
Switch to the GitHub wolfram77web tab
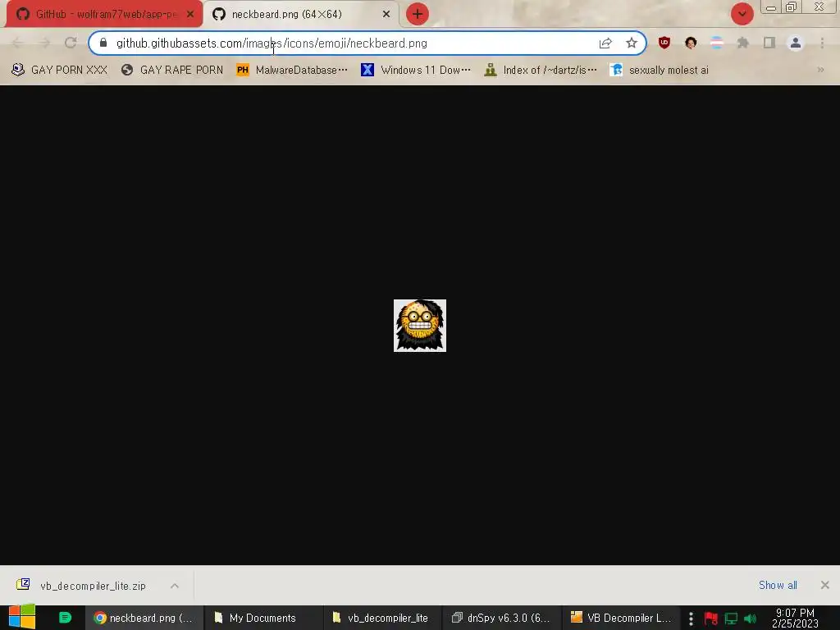coord(103,14)
